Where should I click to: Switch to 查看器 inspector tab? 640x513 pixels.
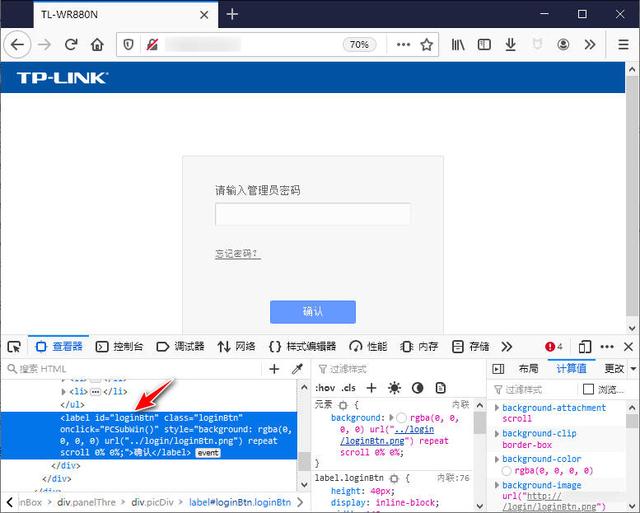(59, 347)
